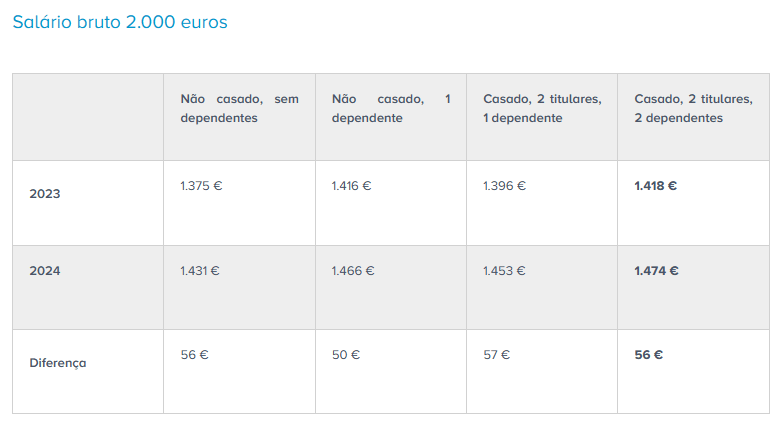
Task: Select the 1.396 € value
Action: [x=504, y=186]
